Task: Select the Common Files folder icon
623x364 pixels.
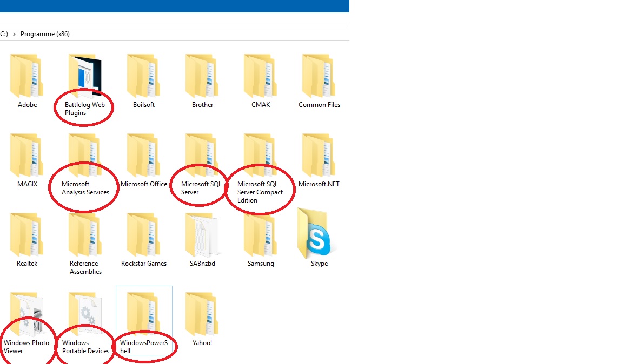Action: click(319, 76)
